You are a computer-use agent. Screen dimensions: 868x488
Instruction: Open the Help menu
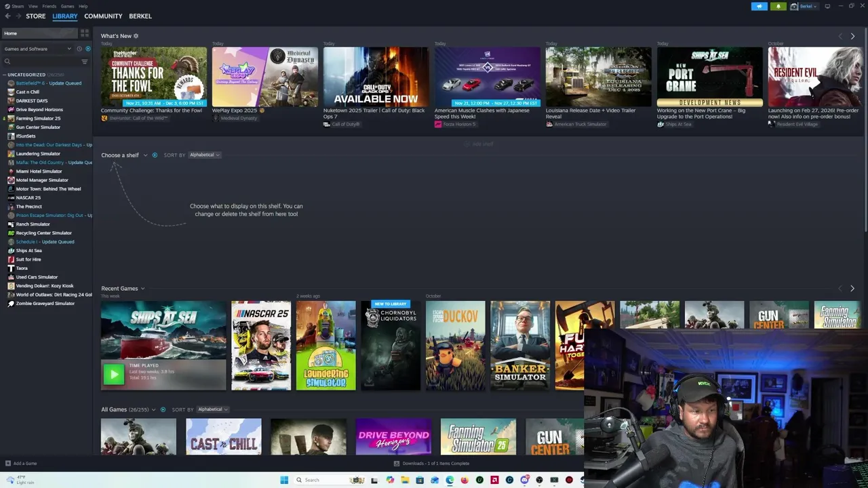pyautogui.click(x=83, y=6)
